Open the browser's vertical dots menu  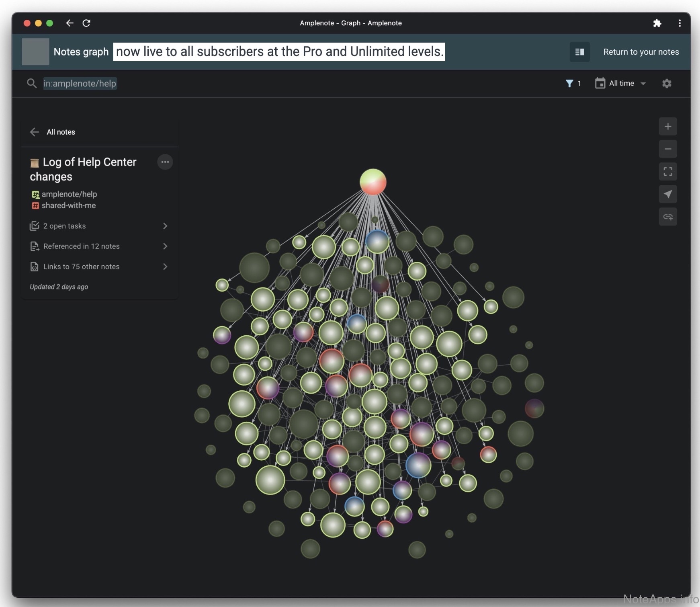[680, 23]
